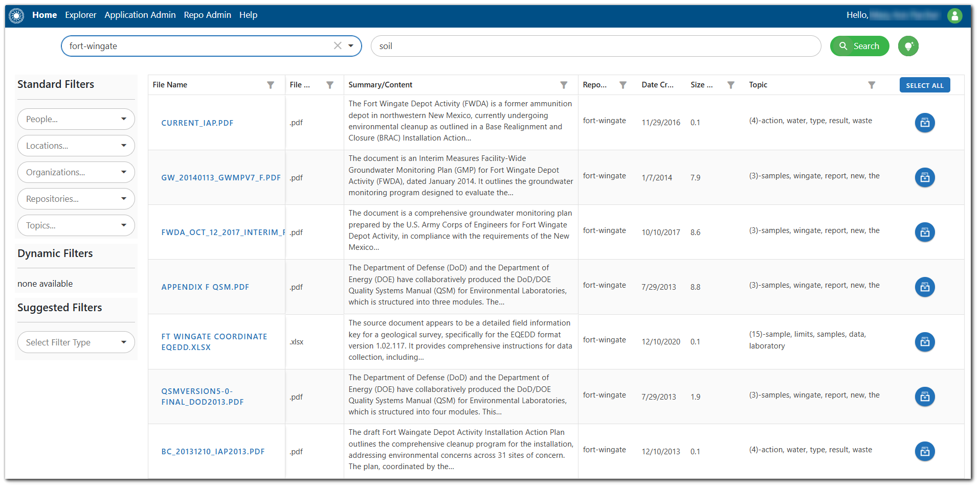Open the BC_20131210_IAP2013.PDF link
This screenshot has width=980, height=488.
(213, 452)
